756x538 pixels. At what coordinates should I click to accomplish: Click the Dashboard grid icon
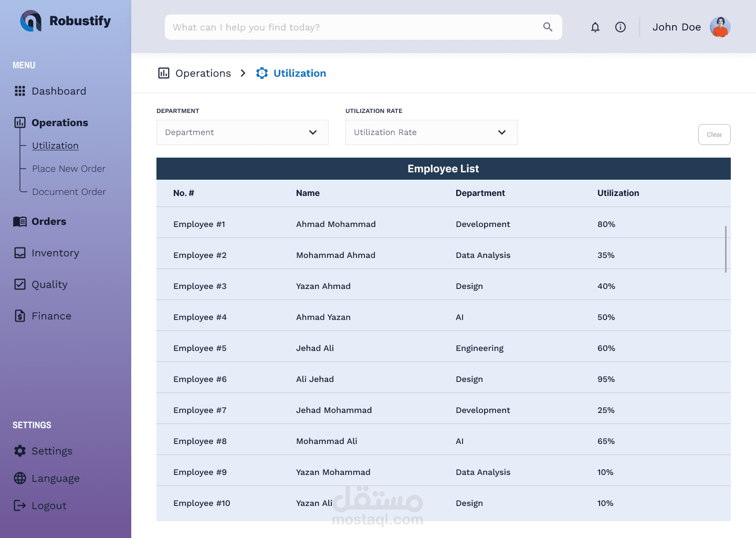pos(20,91)
